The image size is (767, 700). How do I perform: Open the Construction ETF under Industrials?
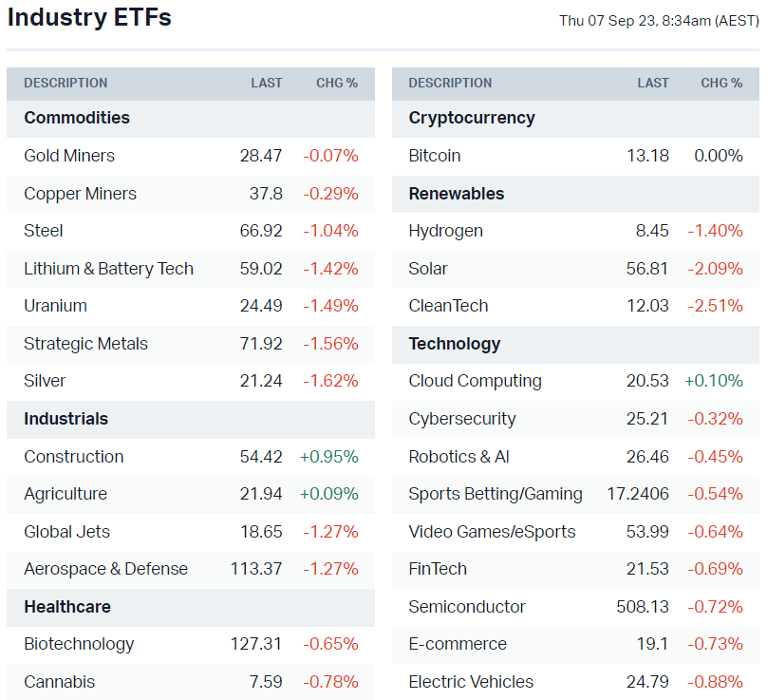coord(73,457)
